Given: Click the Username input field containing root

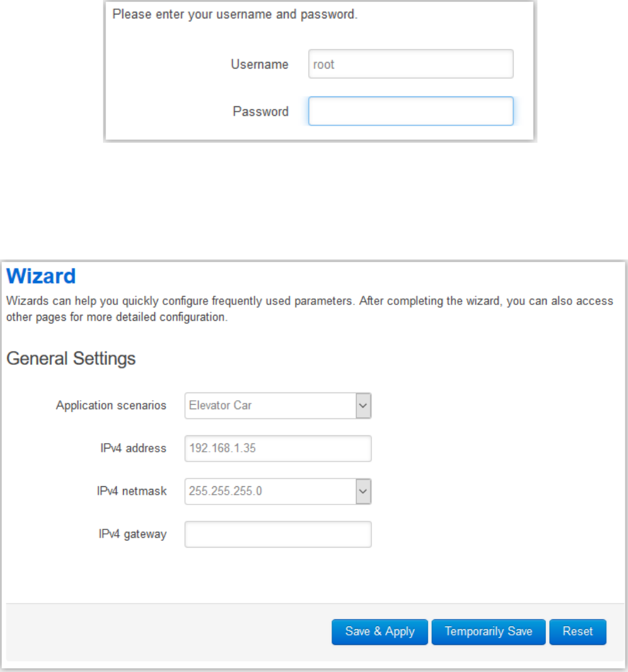Looking at the screenshot, I should click(x=410, y=64).
